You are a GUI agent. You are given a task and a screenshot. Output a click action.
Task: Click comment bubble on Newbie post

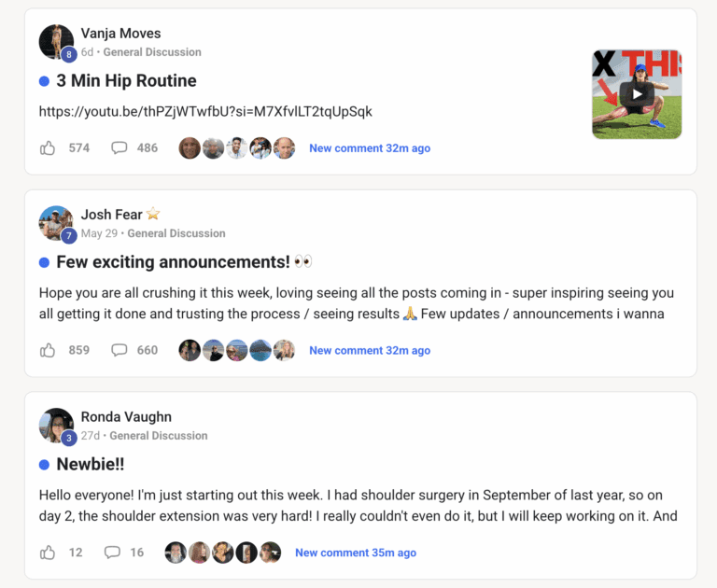[112, 553]
